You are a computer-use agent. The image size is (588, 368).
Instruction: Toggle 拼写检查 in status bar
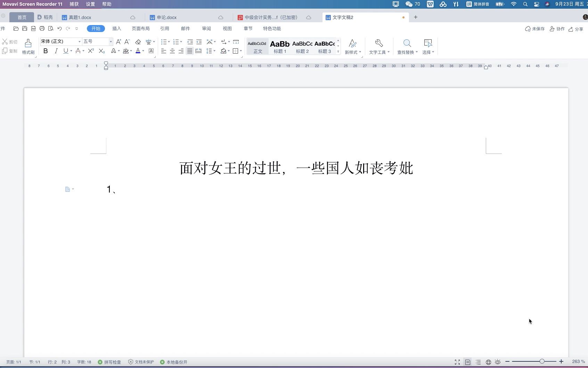click(109, 362)
